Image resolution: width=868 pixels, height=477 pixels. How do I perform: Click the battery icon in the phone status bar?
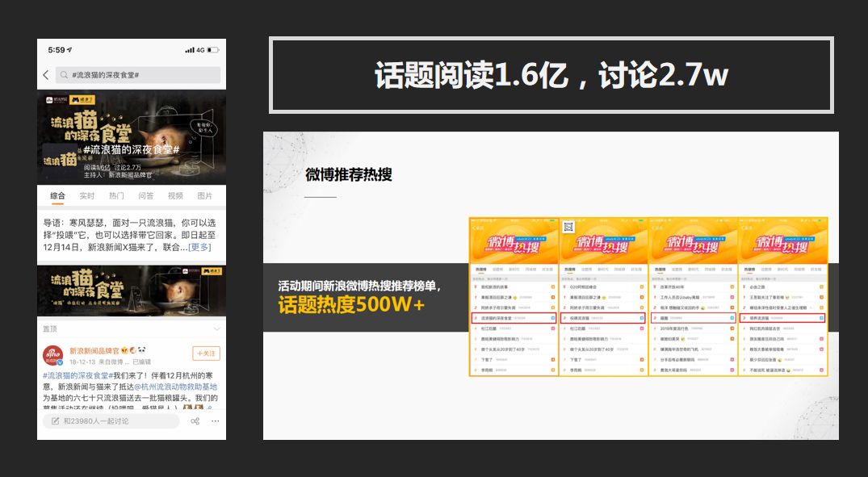[213, 50]
